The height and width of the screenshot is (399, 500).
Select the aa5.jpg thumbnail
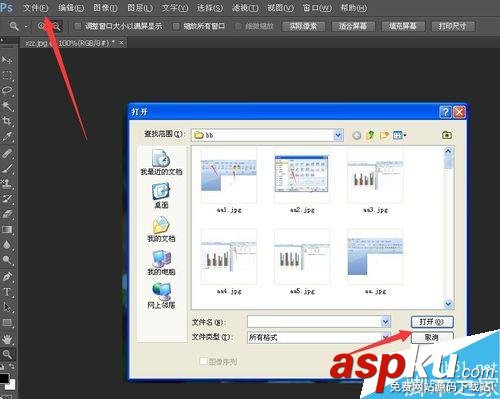click(302, 257)
